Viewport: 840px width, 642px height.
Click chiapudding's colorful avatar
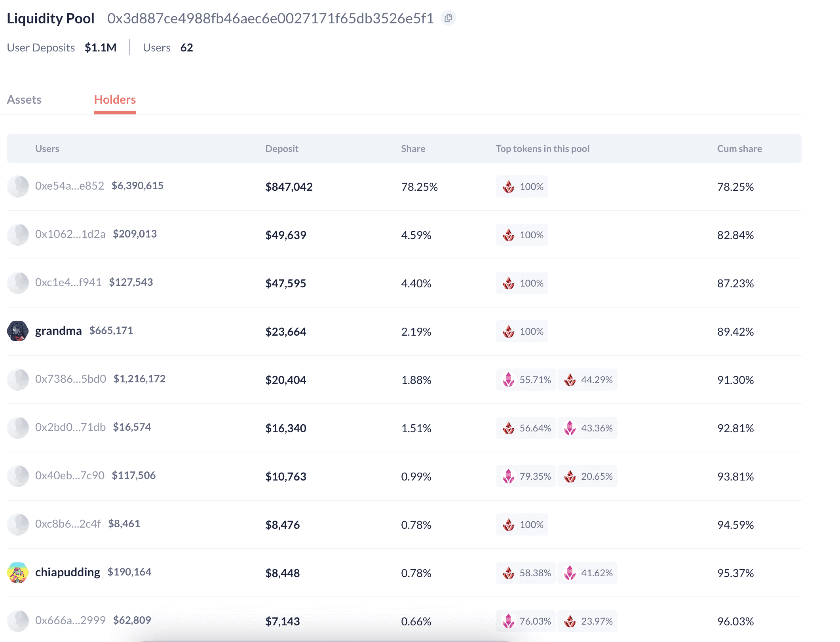click(18, 572)
